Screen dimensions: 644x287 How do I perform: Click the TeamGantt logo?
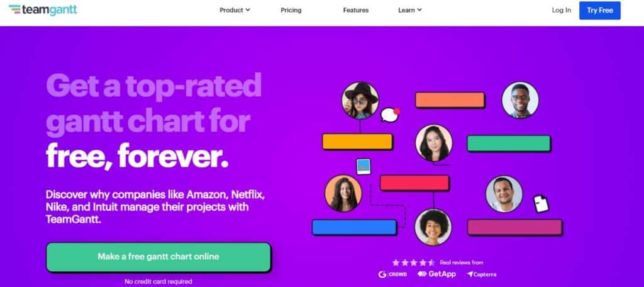pos(43,10)
